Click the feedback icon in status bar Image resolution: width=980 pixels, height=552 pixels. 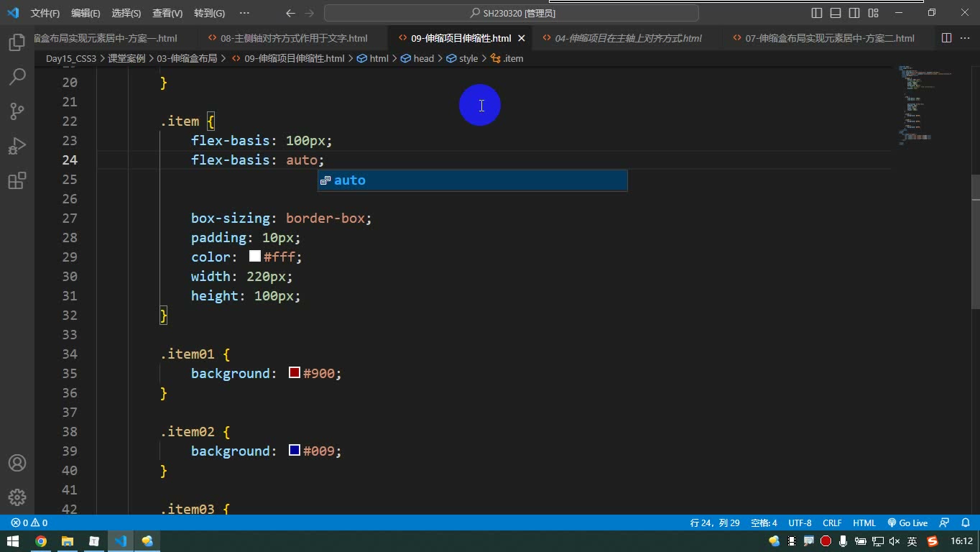[944, 523]
